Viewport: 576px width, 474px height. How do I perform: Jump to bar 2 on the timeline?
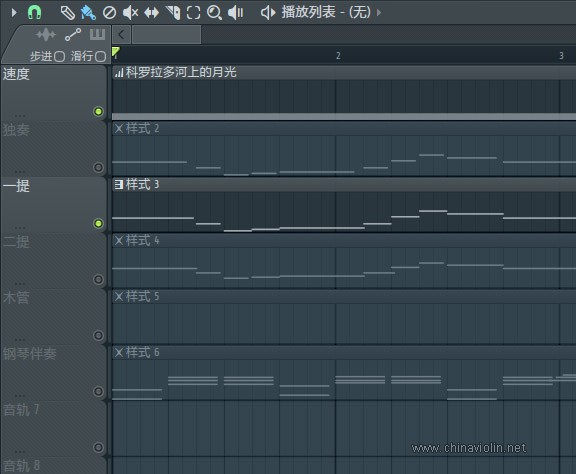click(338, 56)
